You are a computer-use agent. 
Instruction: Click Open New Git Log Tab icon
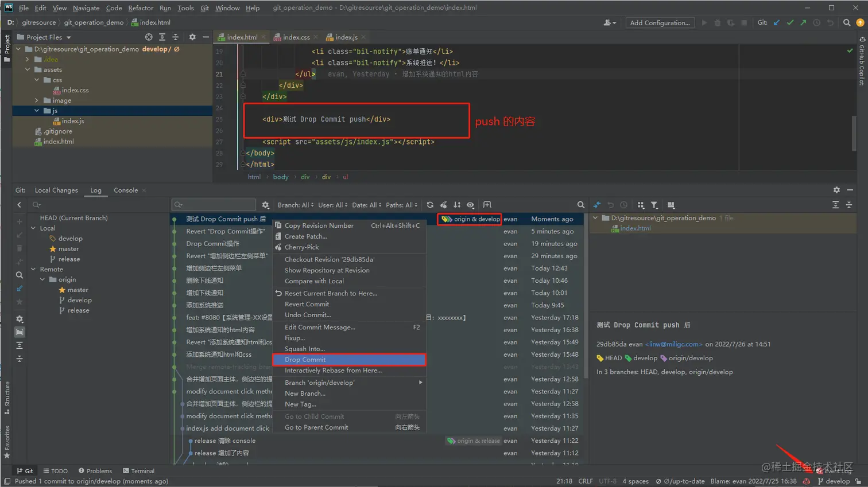(x=487, y=205)
